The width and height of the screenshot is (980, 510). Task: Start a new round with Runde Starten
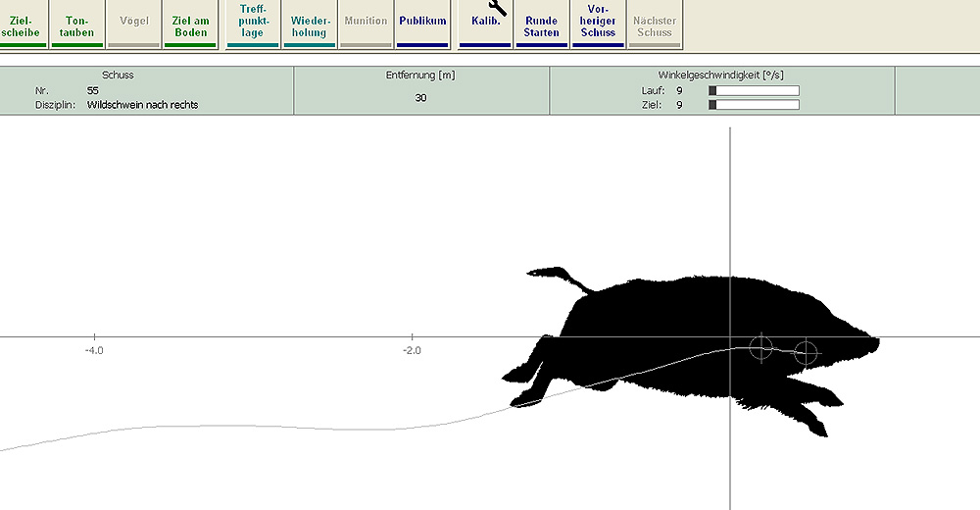(541, 25)
